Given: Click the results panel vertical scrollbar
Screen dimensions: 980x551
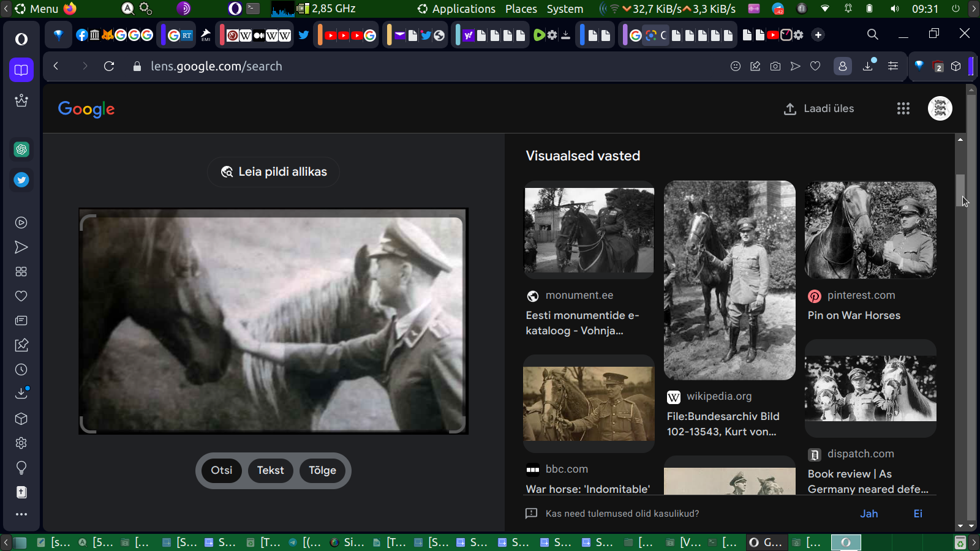Looking at the screenshot, I should [x=960, y=190].
